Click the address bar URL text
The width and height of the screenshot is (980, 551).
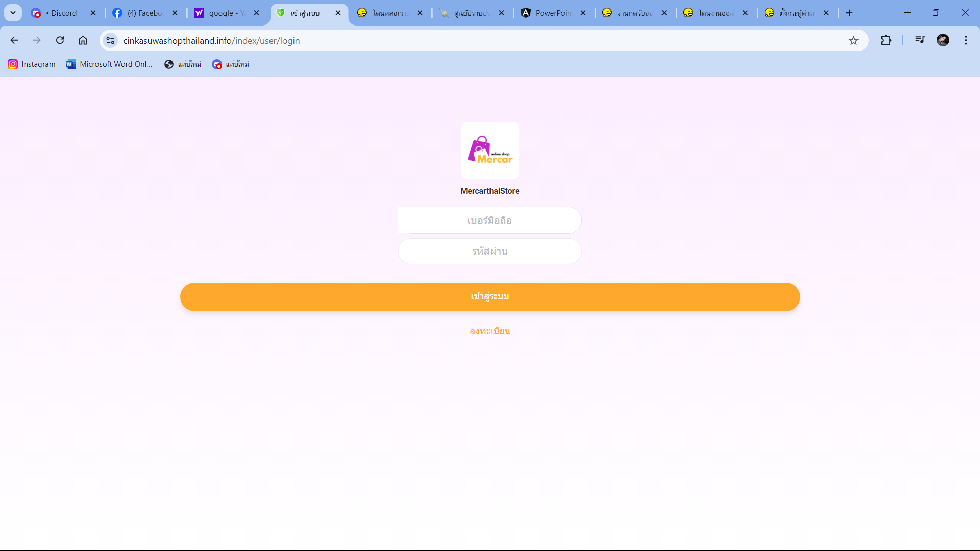[x=211, y=41]
